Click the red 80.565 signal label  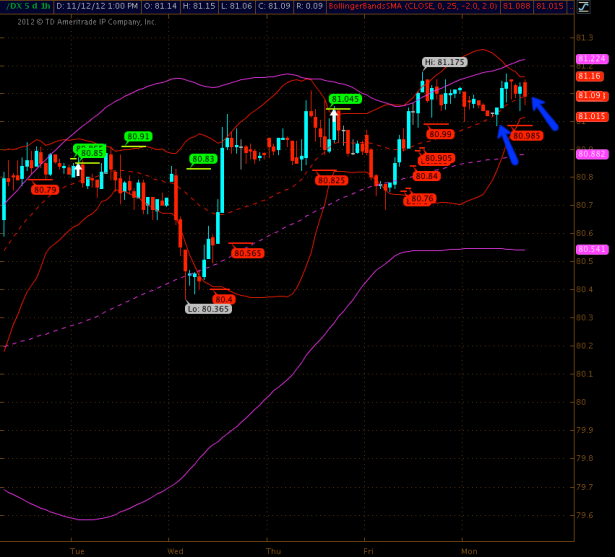(247, 253)
